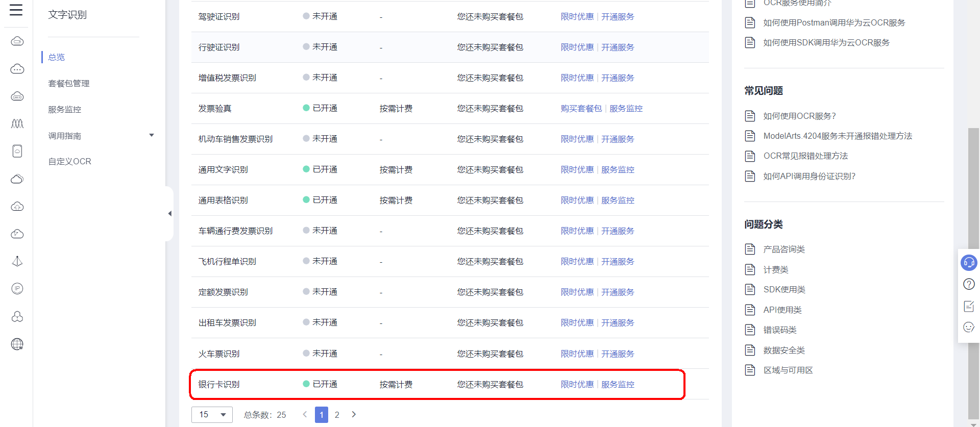Click 服务监控 for 银行卡识别
Screen dimensions: 980x427
point(618,384)
